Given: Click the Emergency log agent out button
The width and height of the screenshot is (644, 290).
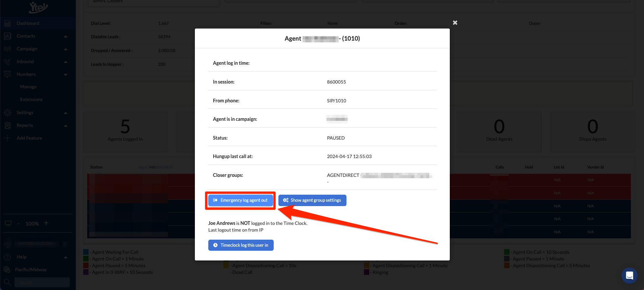Looking at the screenshot, I should (x=240, y=200).
